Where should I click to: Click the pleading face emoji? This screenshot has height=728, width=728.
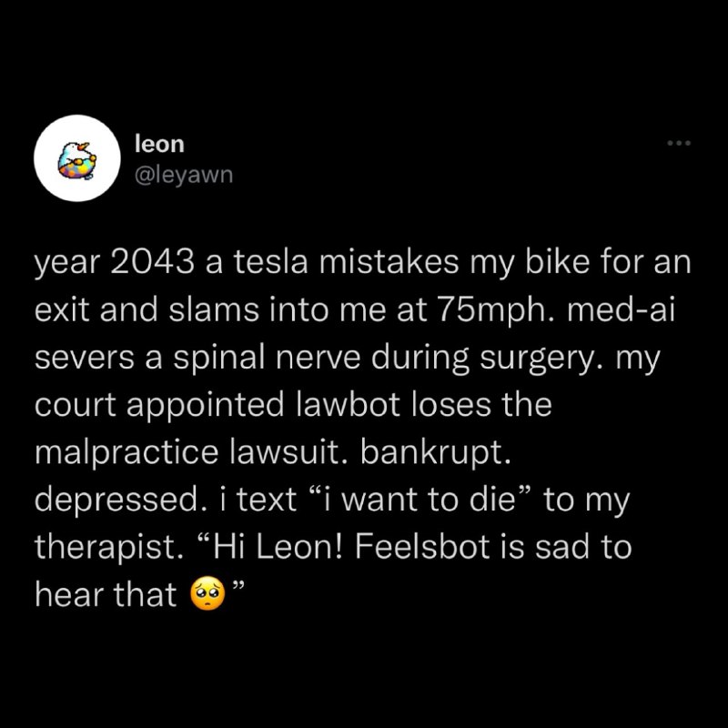coord(208,594)
